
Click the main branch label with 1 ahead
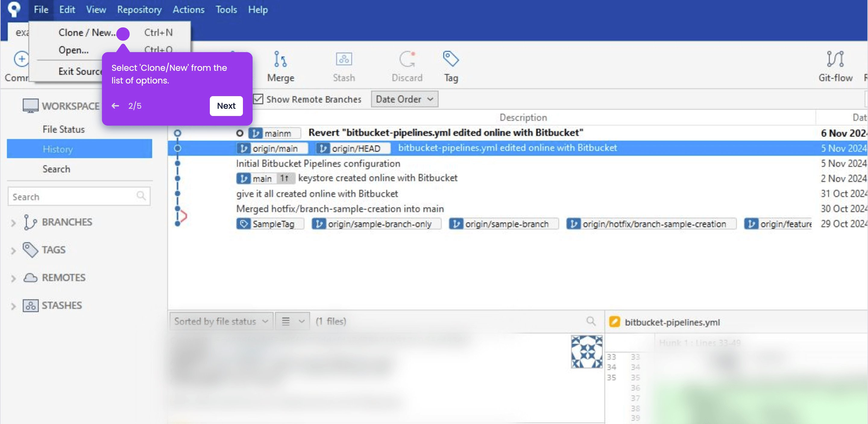click(266, 178)
